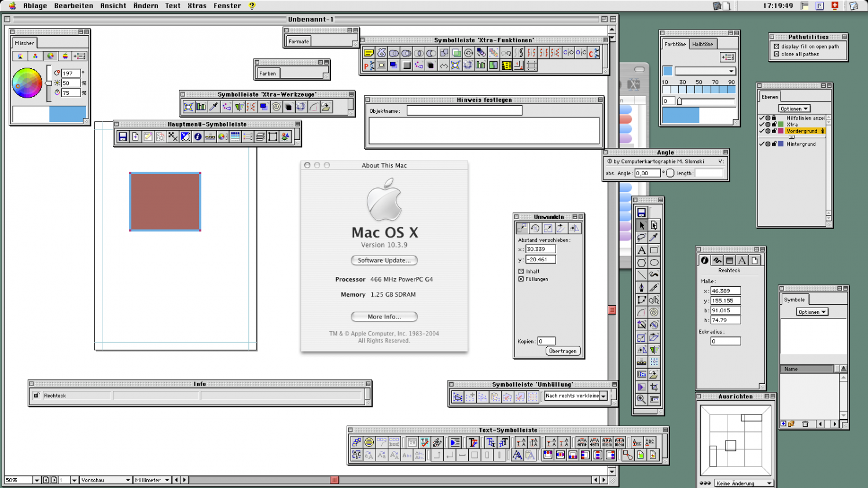Activate the Zoom magnifier tool
Image resolution: width=868 pixels, height=488 pixels.
click(x=641, y=399)
